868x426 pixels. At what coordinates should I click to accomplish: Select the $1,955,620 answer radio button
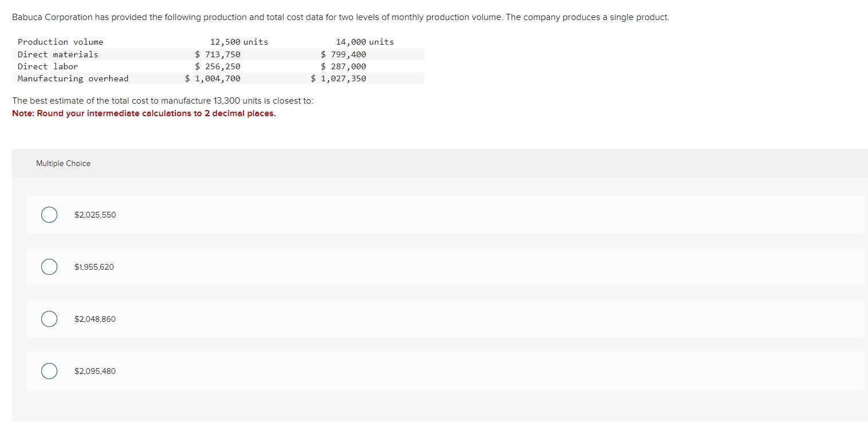[49, 267]
